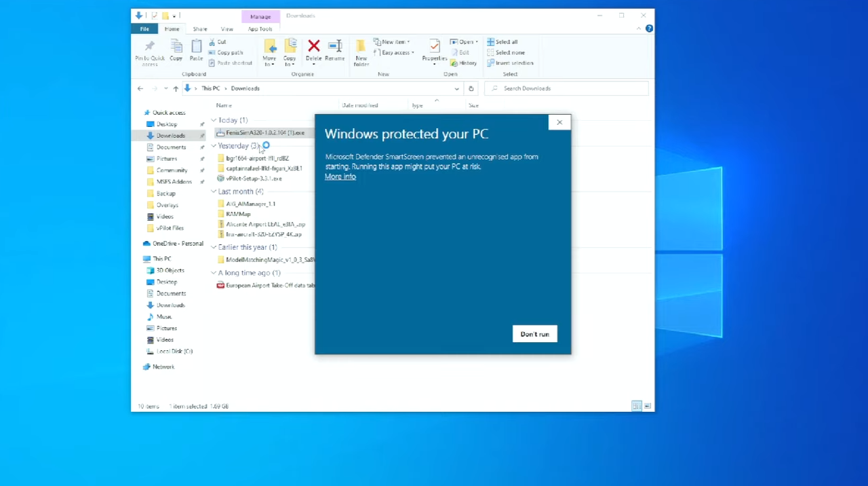Click the Up one level arrow
The height and width of the screenshot is (486, 868).
pyautogui.click(x=176, y=88)
